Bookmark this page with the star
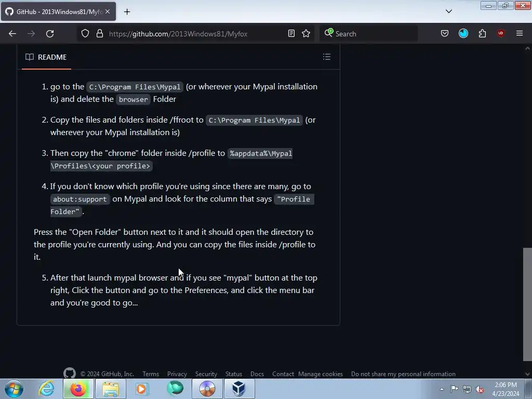Viewport: 532px width, 399px height. [x=306, y=34]
